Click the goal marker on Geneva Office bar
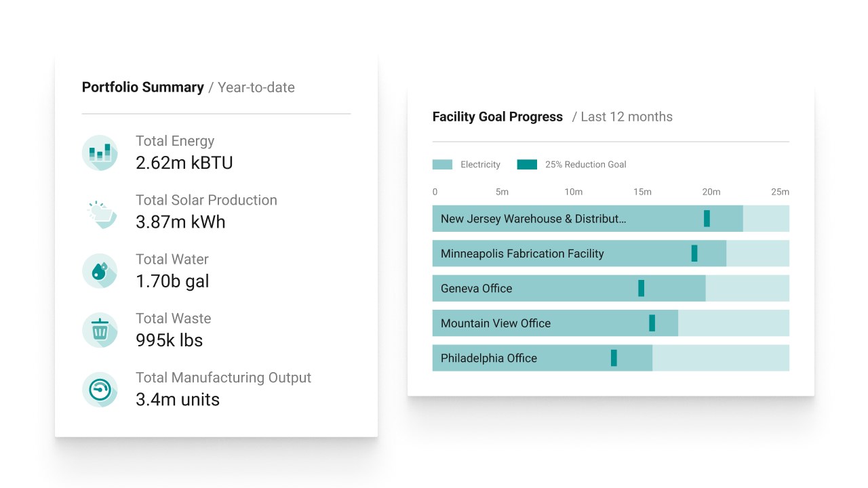Image resolution: width=868 pixels, height=488 pixels. 641,288
